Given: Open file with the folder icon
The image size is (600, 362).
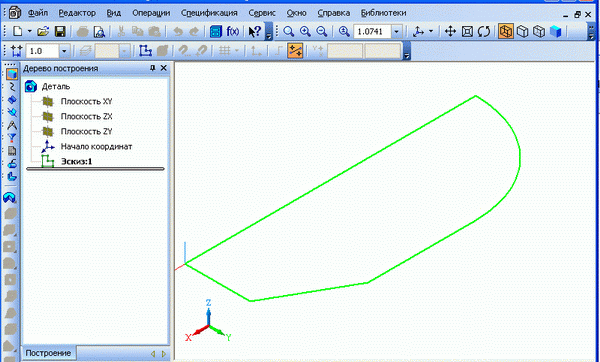Looking at the screenshot, I should pos(43,31).
